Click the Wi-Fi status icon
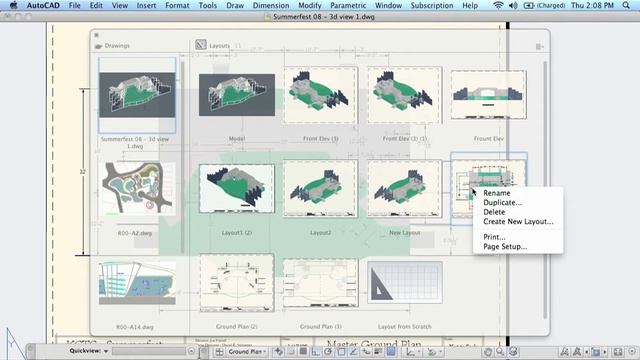Image resolution: width=640 pixels, height=360 pixels. [498, 5]
